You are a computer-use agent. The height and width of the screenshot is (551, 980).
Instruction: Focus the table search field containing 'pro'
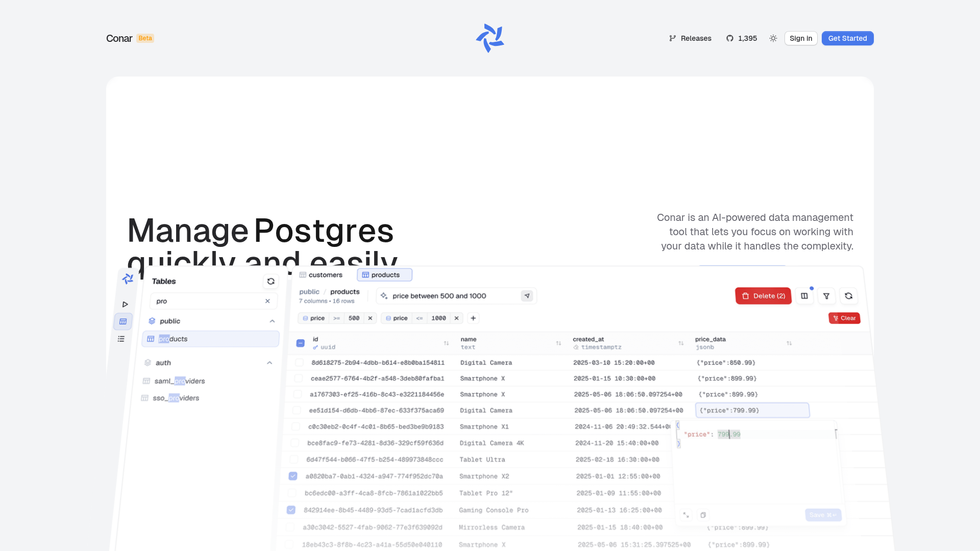(213, 301)
